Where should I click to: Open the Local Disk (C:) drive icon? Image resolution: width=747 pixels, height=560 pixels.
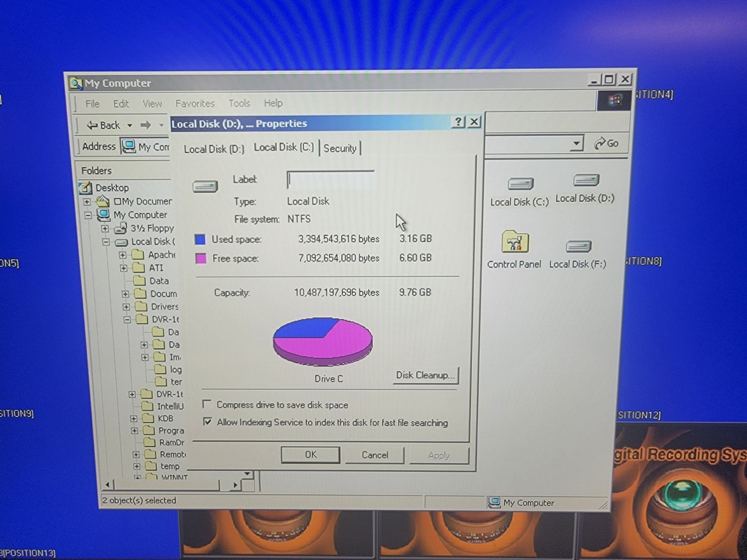(520, 184)
